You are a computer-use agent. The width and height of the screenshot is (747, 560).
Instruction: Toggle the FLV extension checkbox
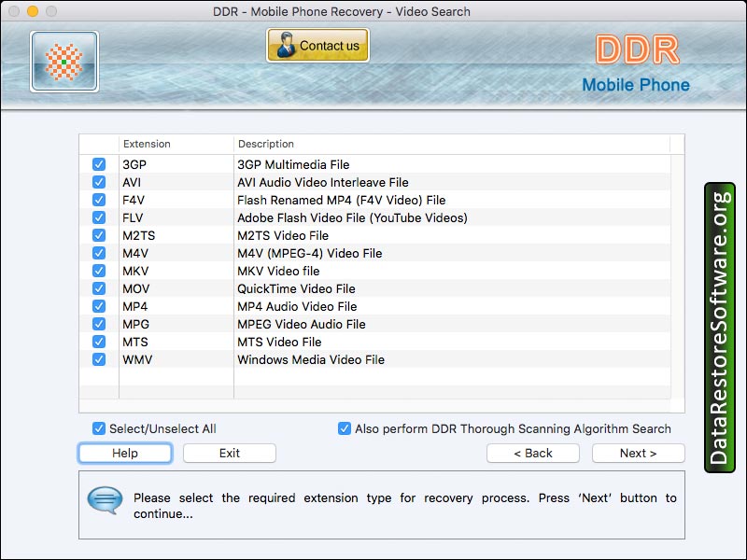click(99, 217)
